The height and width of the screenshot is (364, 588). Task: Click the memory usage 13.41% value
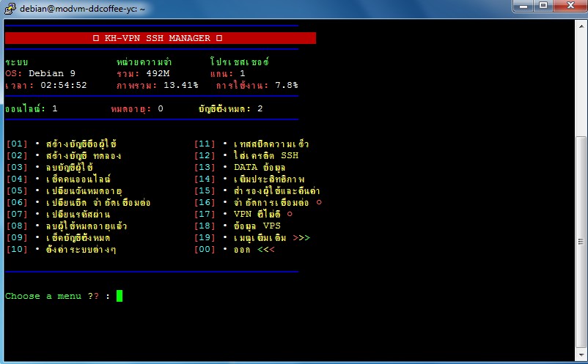click(x=181, y=85)
